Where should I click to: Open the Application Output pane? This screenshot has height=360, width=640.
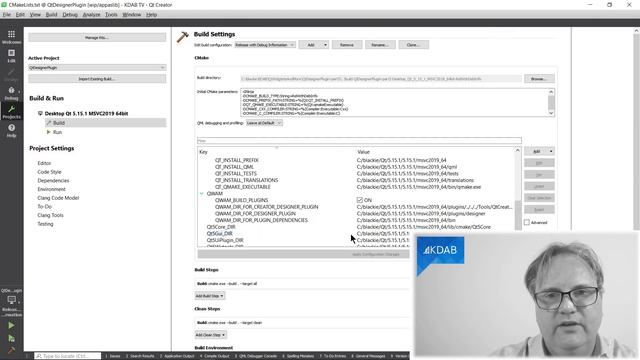[x=177, y=356]
